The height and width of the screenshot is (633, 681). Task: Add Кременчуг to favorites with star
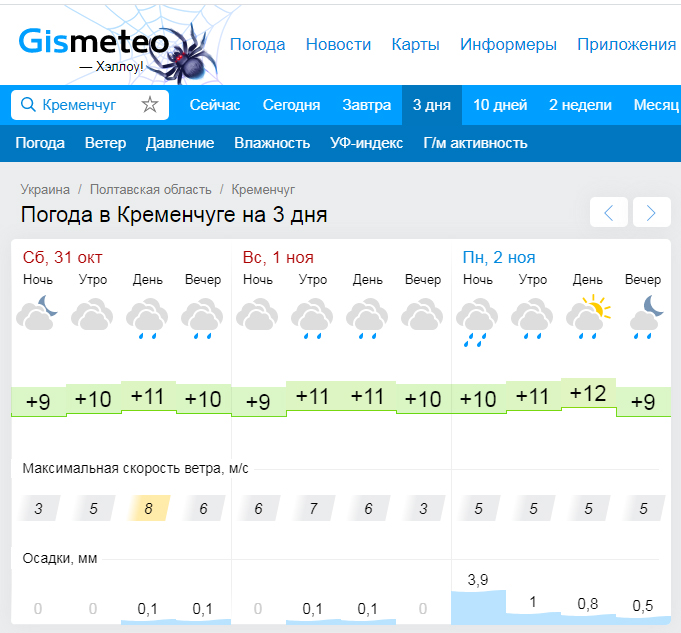150,105
